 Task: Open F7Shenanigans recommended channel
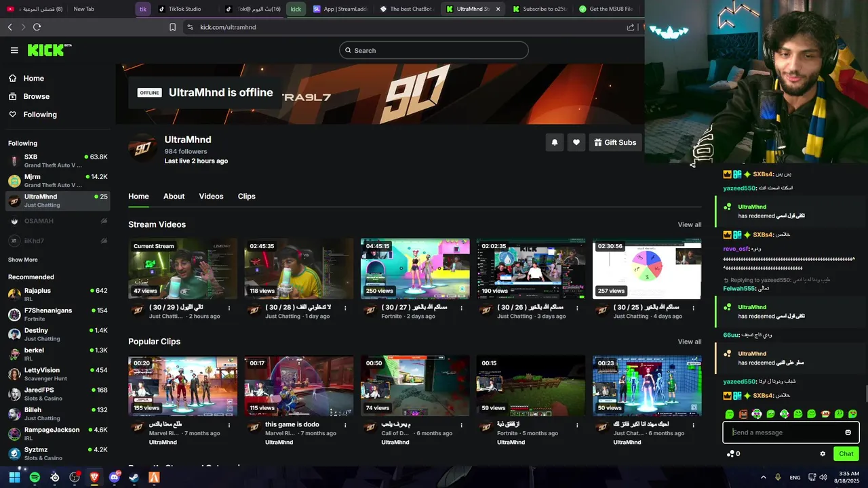[x=58, y=314]
